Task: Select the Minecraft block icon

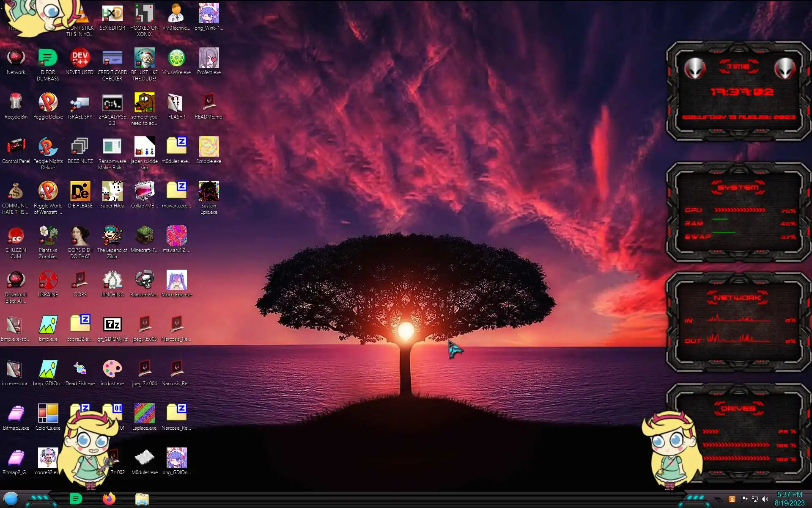Action: coord(144,236)
